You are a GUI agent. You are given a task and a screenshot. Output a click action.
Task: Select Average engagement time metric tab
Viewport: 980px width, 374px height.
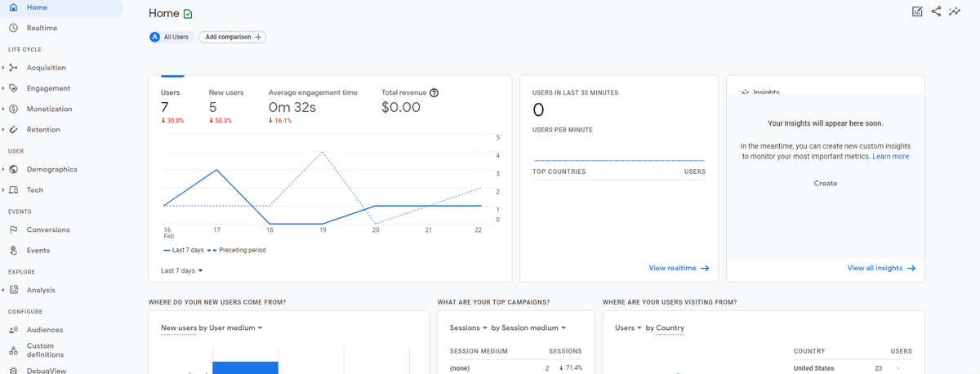pyautogui.click(x=313, y=105)
